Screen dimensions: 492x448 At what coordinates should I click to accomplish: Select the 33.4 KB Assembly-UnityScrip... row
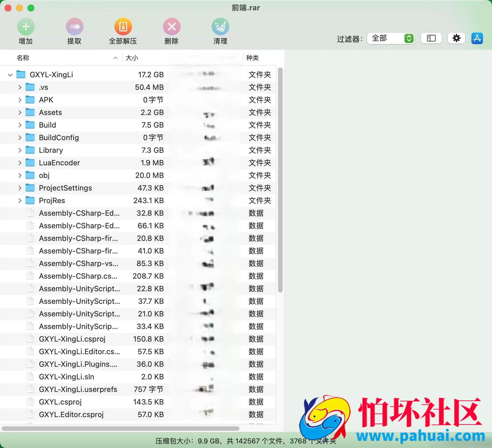(x=138, y=326)
